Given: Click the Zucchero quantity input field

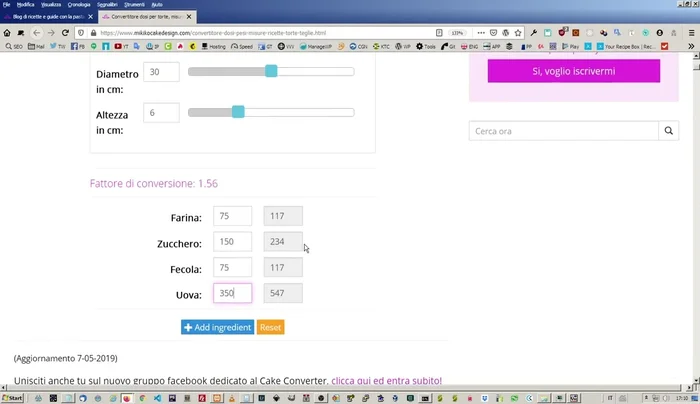Looking at the screenshot, I should [x=232, y=242].
